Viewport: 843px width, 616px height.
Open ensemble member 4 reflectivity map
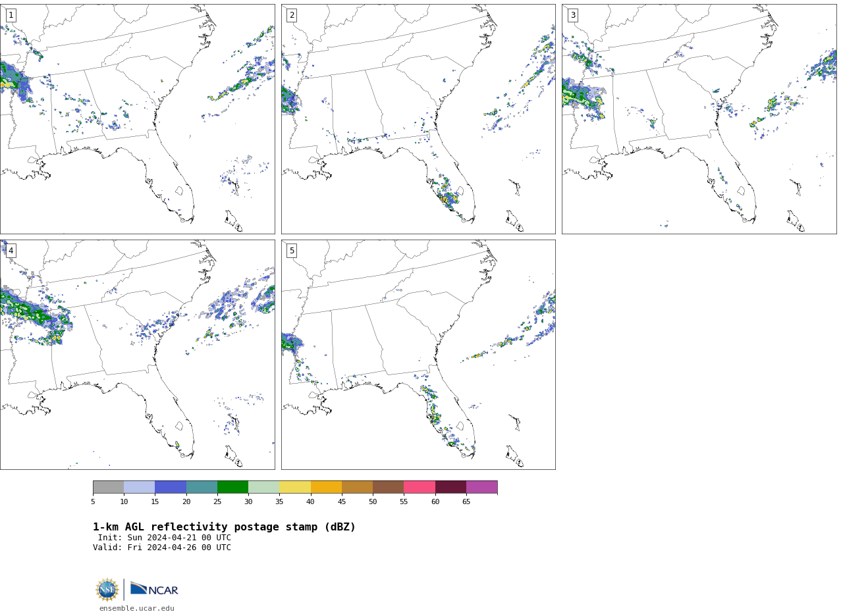pyautogui.click(x=137, y=355)
